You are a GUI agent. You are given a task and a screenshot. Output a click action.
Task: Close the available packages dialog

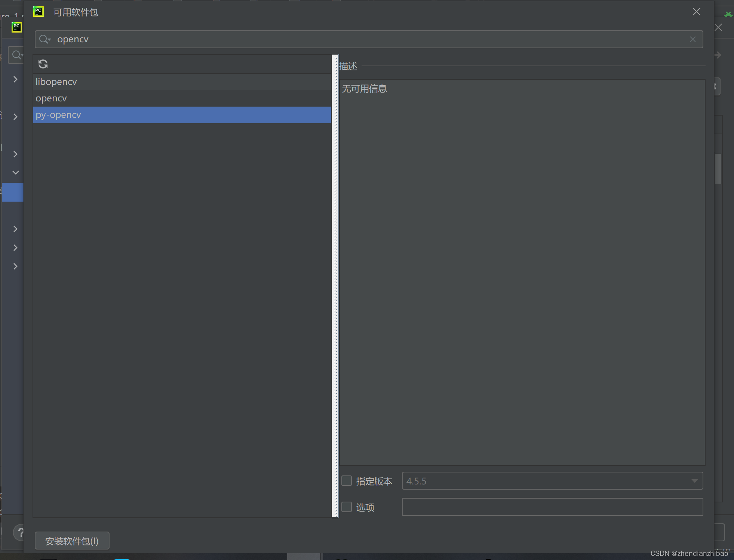696,12
